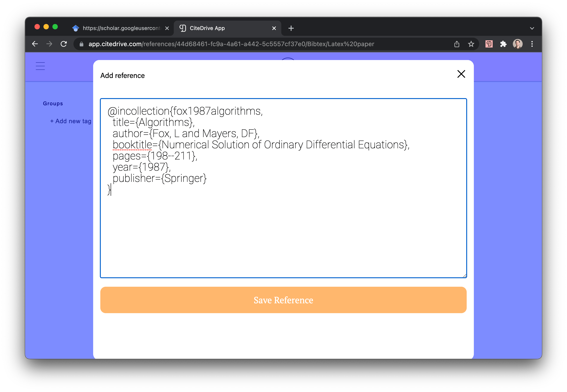Open Chrome's three-dot settings menu

pyautogui.click(x=532, y=44)
